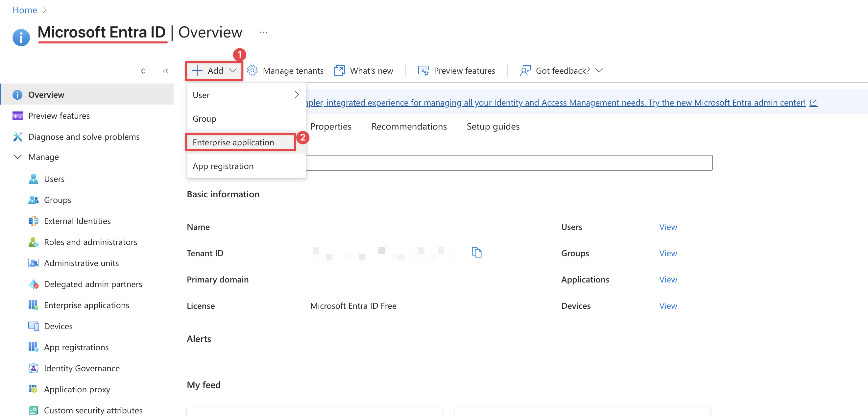Click the Identity Governance icon
Image resolution: width=868 pixels, height=417 pixels.
pos(33,368)
